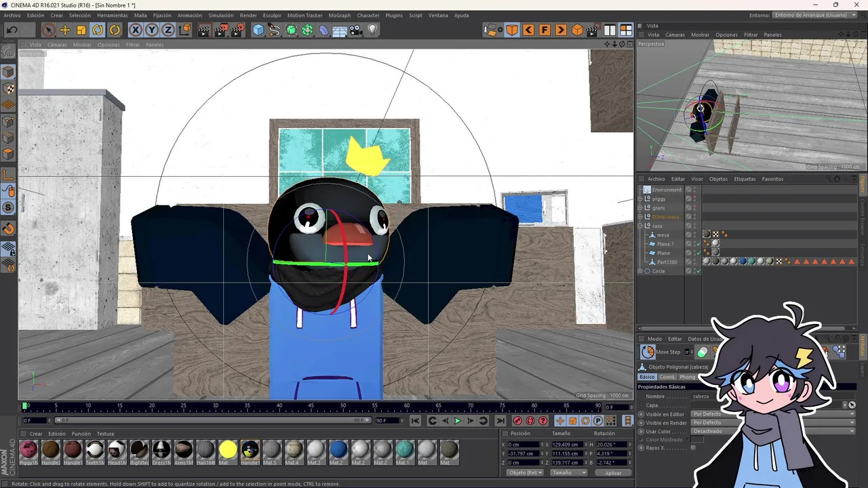The height and width of the screenshot is (488, 868).
Task: Open the spline Pen tool
Action: [x=275, y=30]
